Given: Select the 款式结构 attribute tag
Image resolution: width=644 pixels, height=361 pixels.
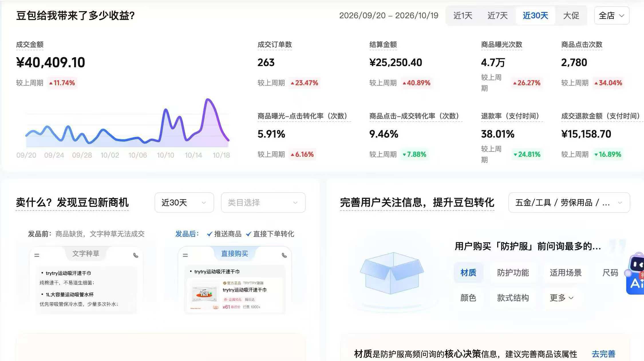Looking at the screenshot, I should [x=513, y=298].
